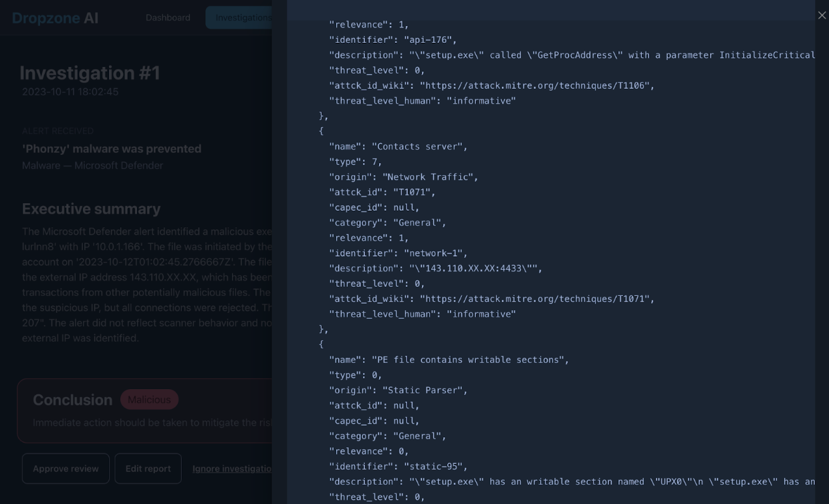Click the Malicious conclusion badge
The height and width of the screenshot is (504, 829).
point(149,400)
